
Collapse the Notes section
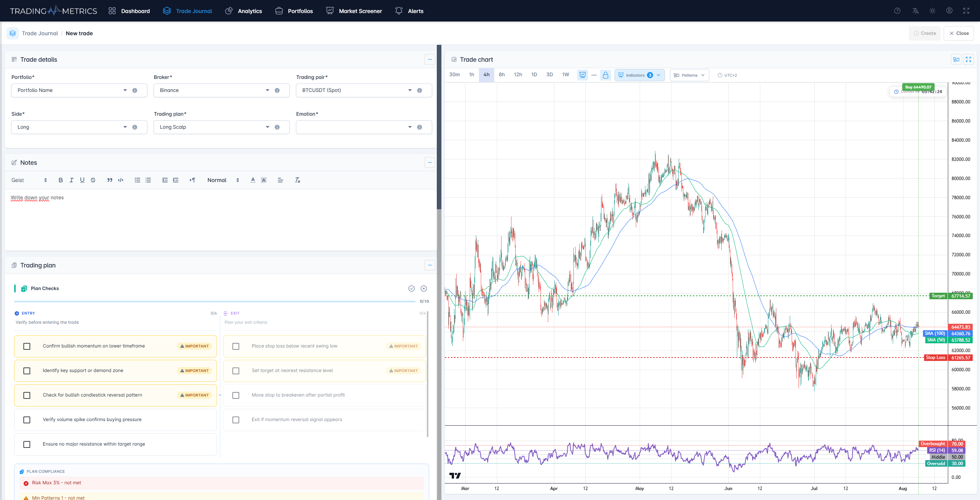pos(430,162)
